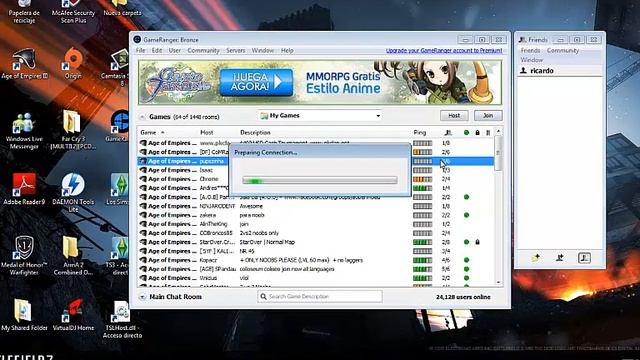Open the Community menu in Friends window
This screenshot has width=640, height=360.
(563, 51)
